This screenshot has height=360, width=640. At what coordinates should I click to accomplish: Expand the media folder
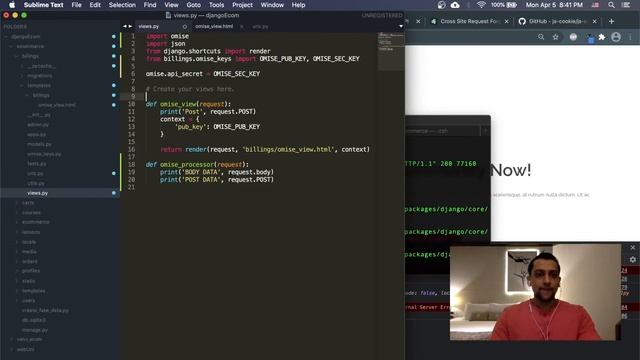click(17, 251)
